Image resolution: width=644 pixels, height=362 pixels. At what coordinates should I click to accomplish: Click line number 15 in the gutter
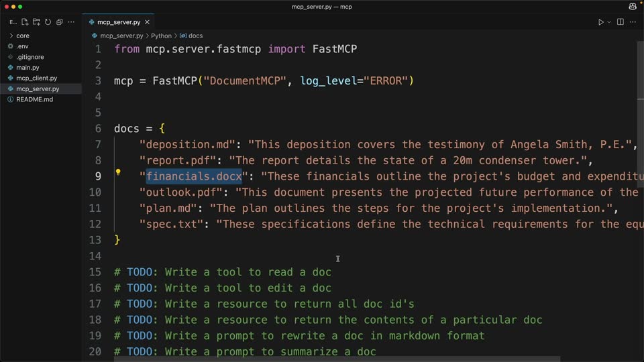coord(95,272)
